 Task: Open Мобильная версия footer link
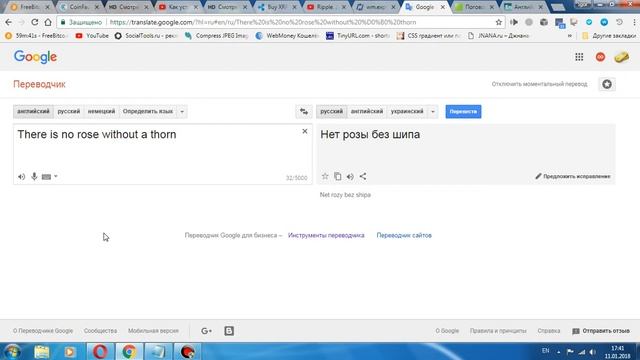click(x=153, y=331)
